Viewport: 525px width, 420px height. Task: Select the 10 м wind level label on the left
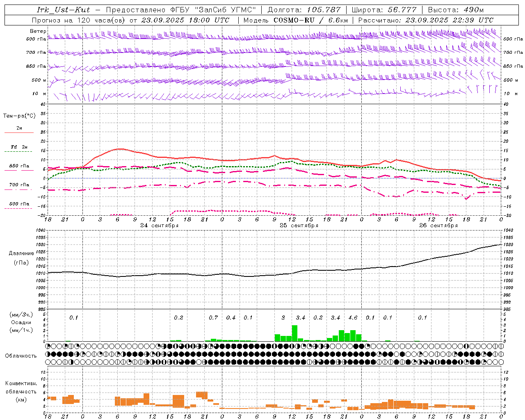point(39,94)
